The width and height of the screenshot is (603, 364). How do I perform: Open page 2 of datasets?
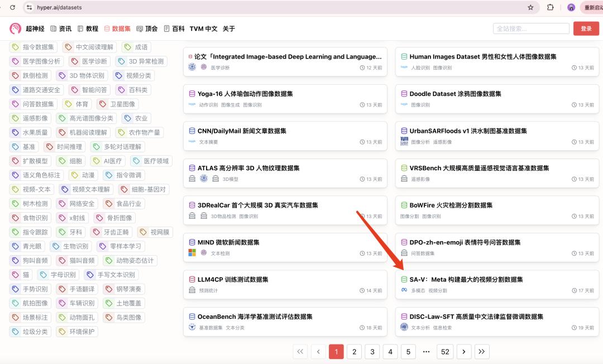coord(354,351)
